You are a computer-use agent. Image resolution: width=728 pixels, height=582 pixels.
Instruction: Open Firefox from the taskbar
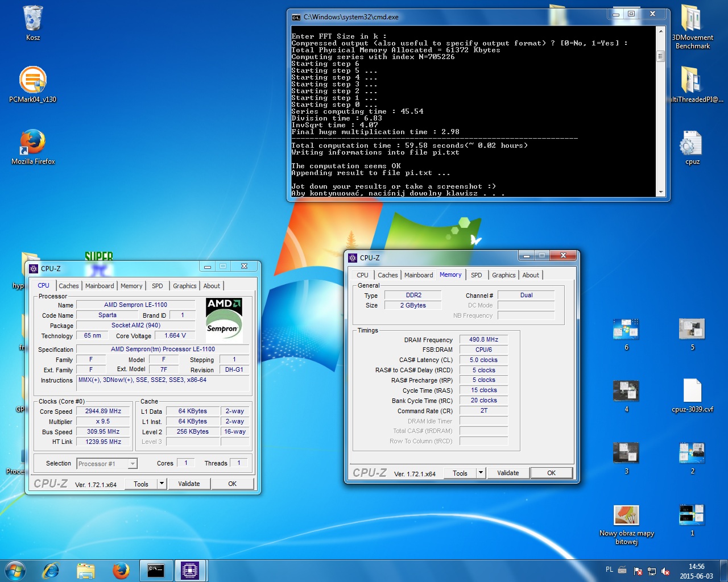(121, 571)
